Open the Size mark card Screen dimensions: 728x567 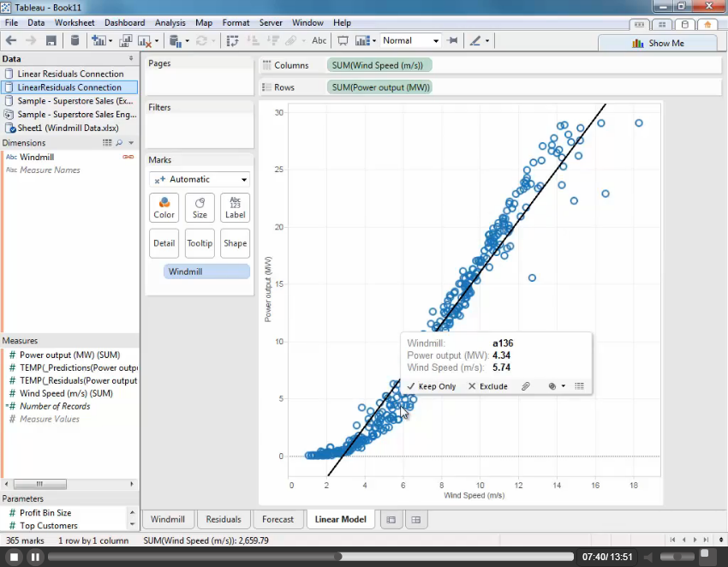200,208
